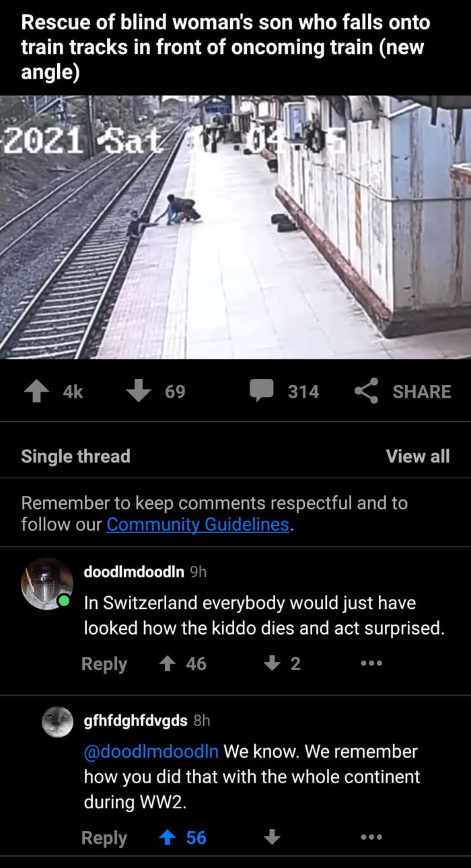Open more options for doodlmdoodln's comment

click(x=371, y=663)
